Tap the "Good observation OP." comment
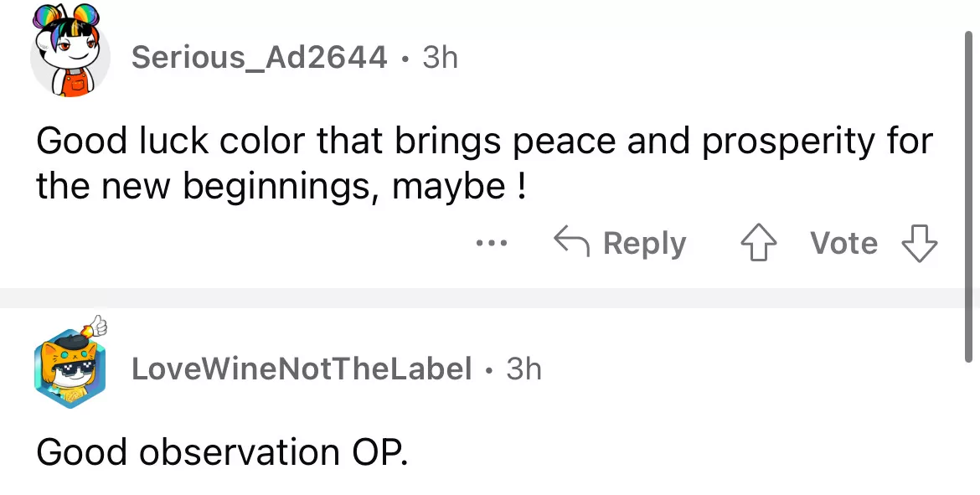This screenshot has height=495, width=980. [222, 452]
